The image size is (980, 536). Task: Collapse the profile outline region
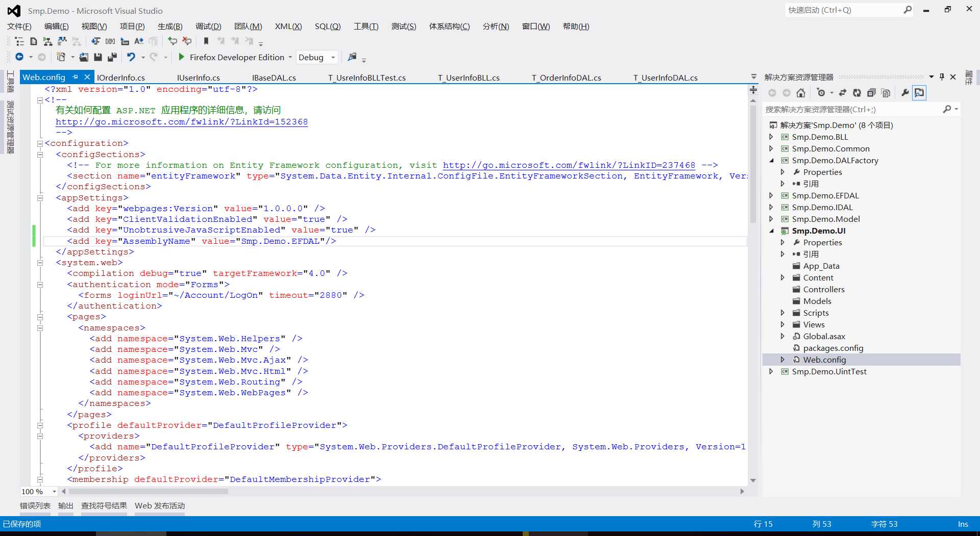click(40, 425)
